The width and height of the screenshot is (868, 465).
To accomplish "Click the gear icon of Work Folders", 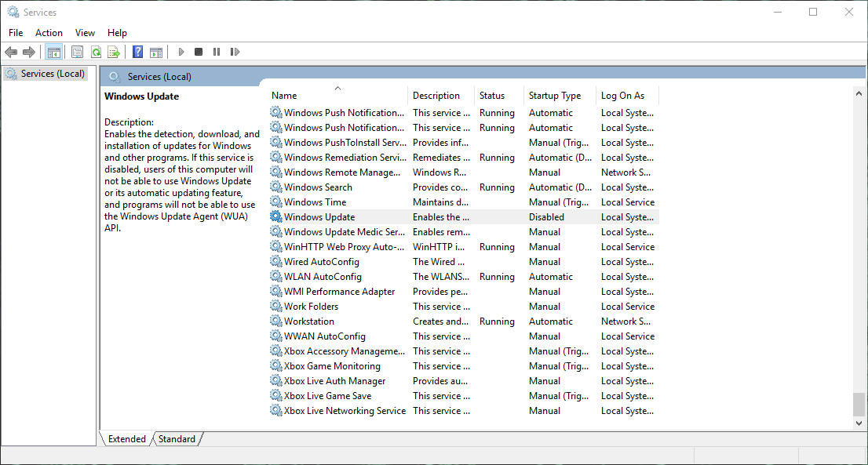I will pyautogui.click(x=275, y=307).
